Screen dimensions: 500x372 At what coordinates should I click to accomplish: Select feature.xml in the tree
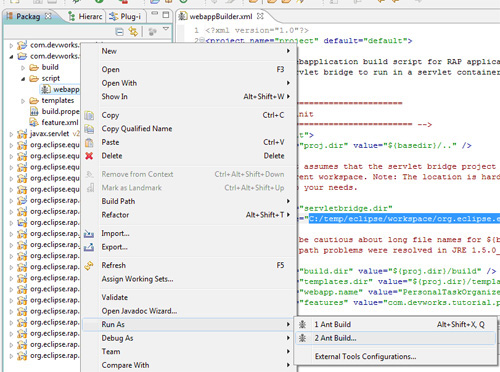pyautogui.click(x=60, y=123)
